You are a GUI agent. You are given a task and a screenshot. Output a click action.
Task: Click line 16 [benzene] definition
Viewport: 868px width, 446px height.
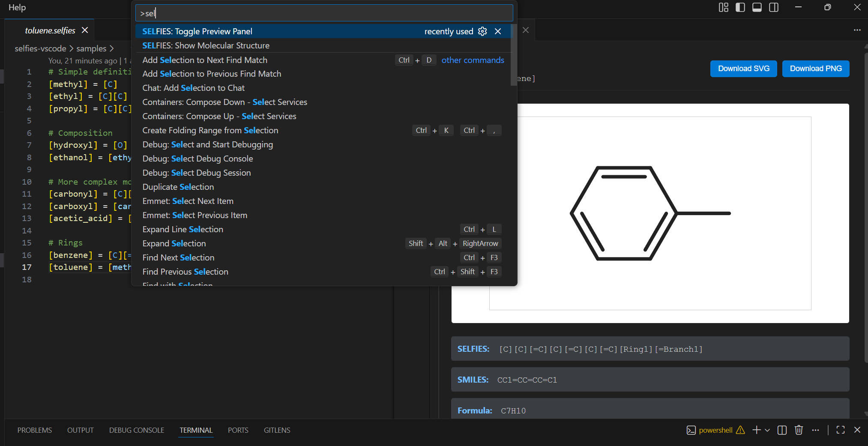pos(90,255)
